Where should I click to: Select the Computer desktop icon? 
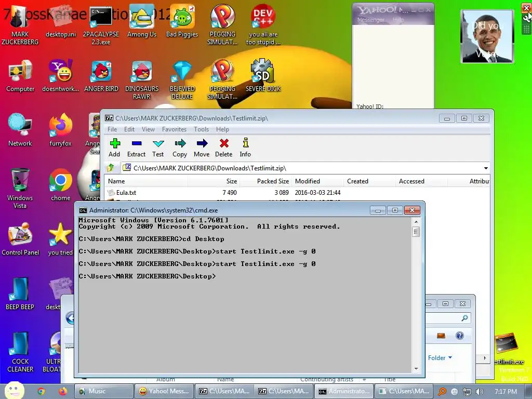click(x=20, y=76)
